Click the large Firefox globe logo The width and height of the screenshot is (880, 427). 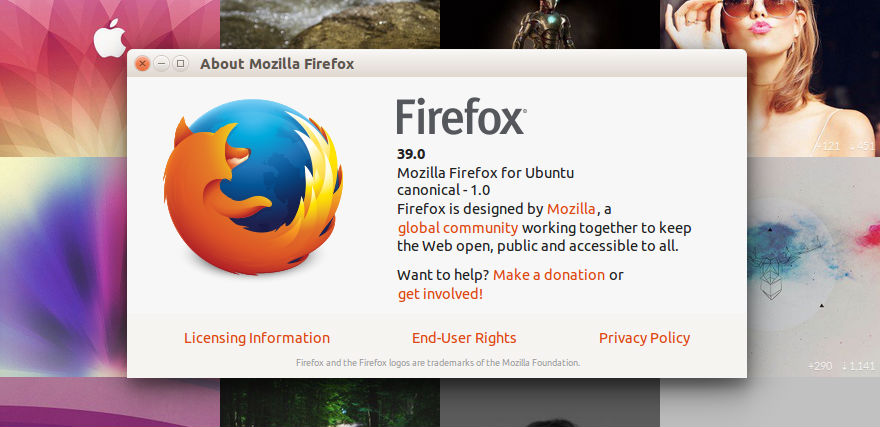coord(253,187)
